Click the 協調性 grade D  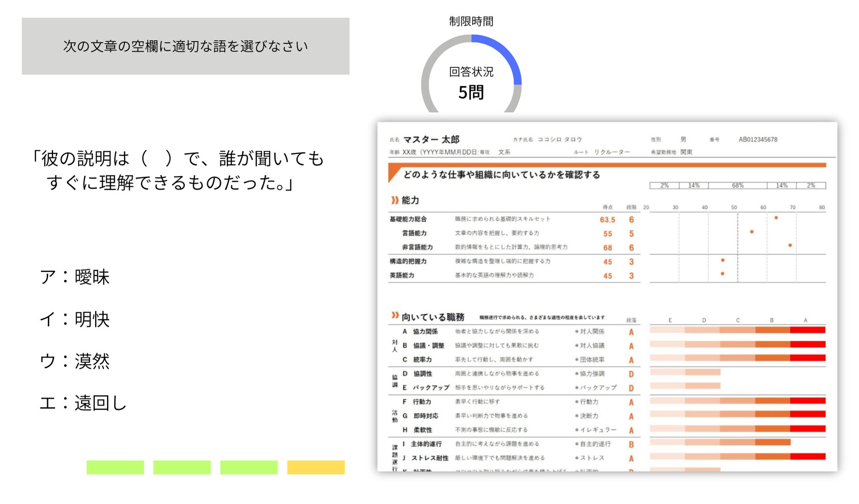631,374
